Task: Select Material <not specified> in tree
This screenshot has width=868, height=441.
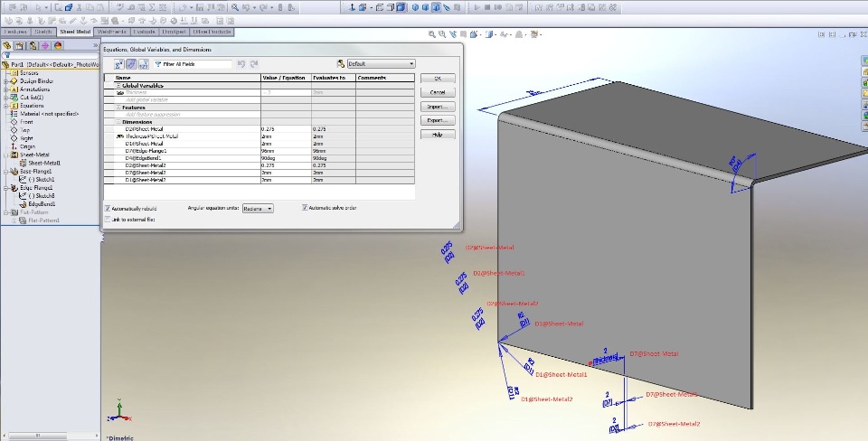Action: point(49,114)
